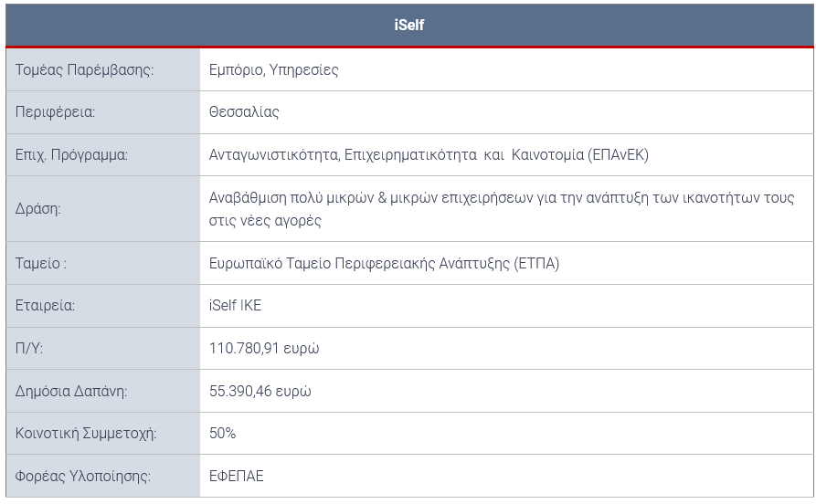Select the Εταιρεία label cell
The height and width of the screenshot is (504, 816).
[x=103, y=306]
